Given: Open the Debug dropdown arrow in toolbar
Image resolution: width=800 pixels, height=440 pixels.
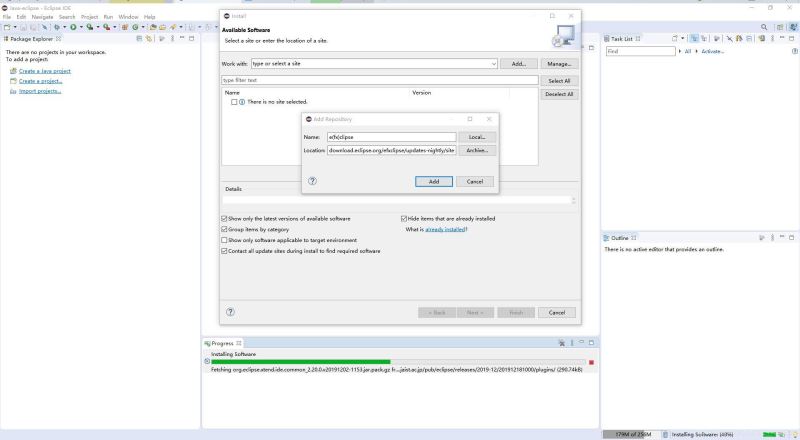Looking at the screenshot, I should (65, 27).
